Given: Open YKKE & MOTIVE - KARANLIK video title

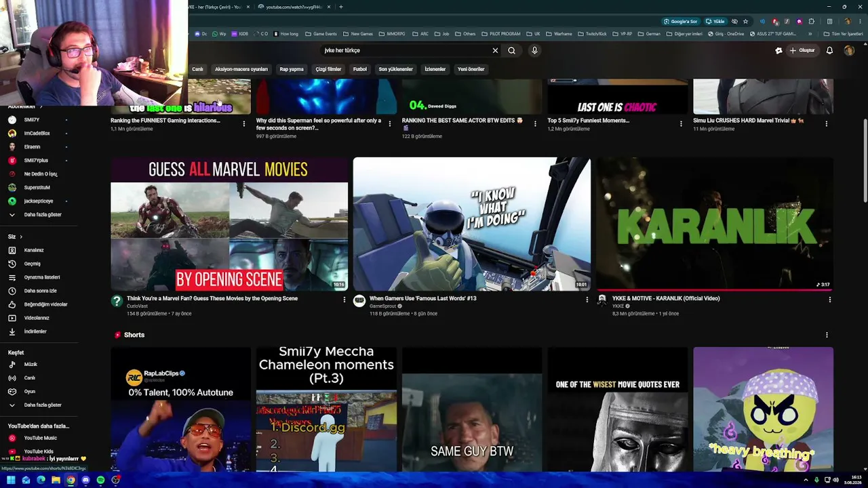Looking at the screenshot, I should tap(666, 298).
